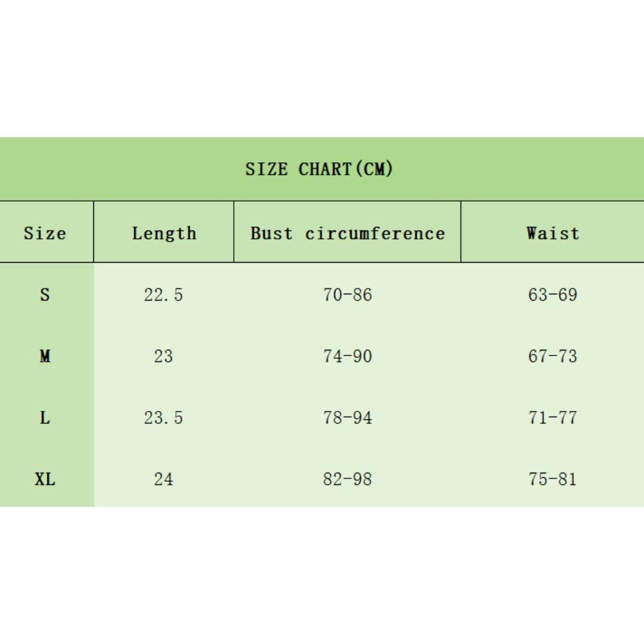Select the length value 24
Image resolution: width=644 pixels, height=644 pixels.
[164, 479]
